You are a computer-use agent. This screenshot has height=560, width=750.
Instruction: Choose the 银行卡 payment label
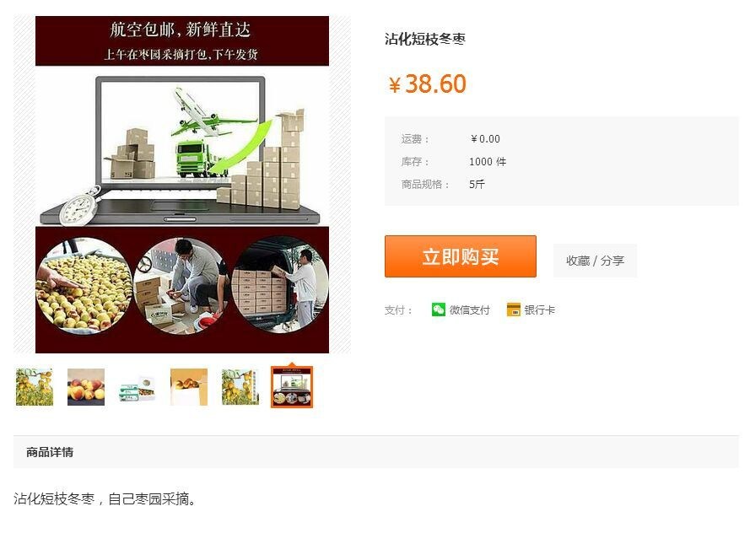(x=540, y=310)
